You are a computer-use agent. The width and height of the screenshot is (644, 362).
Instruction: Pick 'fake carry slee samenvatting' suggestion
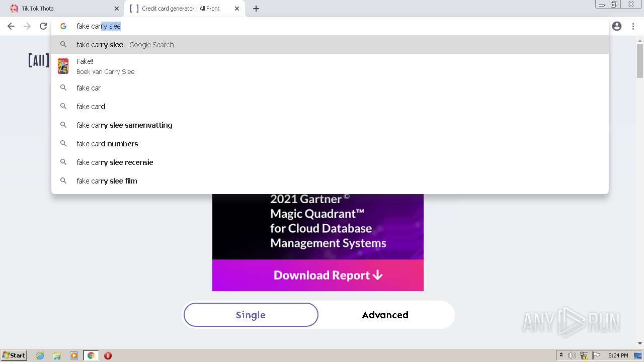coord(330,125)
